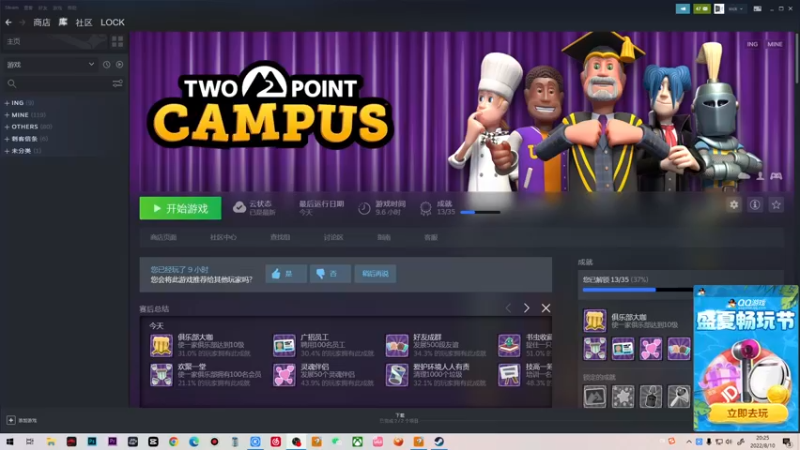Open the 主页 library home
The width and height of the screenshot is (800, 450).
tap(54, 41)
